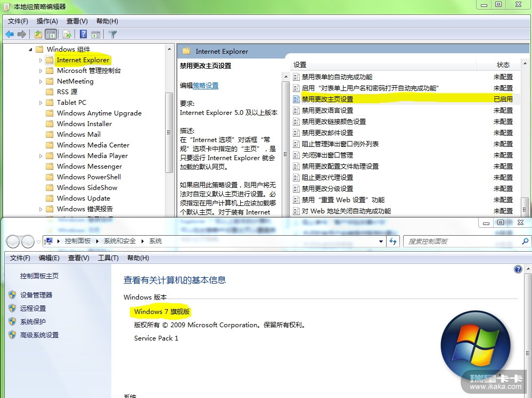Click the Windows Update folder icon
Screen dimensions: 532x398
tap(50, 198)
